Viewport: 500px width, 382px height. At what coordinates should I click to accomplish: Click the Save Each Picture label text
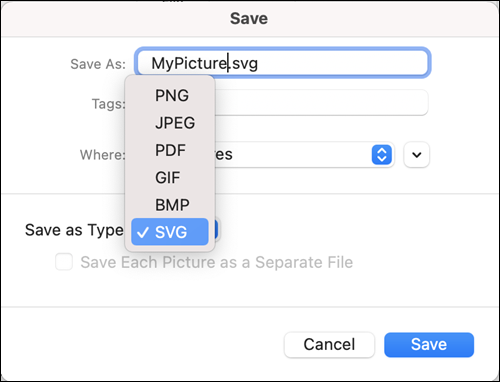(x=217, y=262)
